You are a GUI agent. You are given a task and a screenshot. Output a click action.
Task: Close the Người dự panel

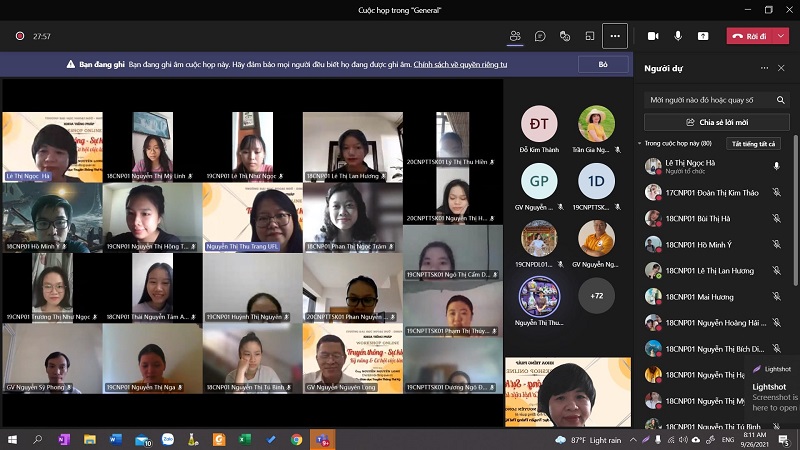click(781, 68)
